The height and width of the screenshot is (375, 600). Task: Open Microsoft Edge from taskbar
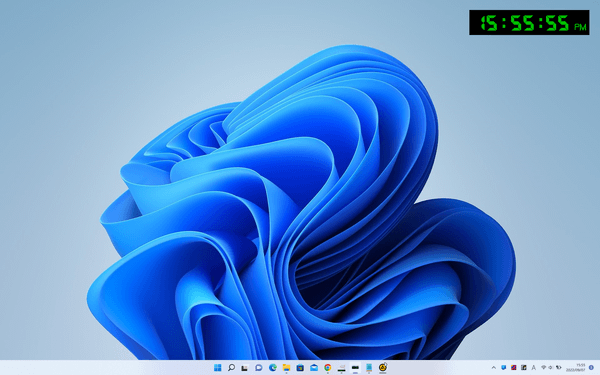tap(272, 368)
